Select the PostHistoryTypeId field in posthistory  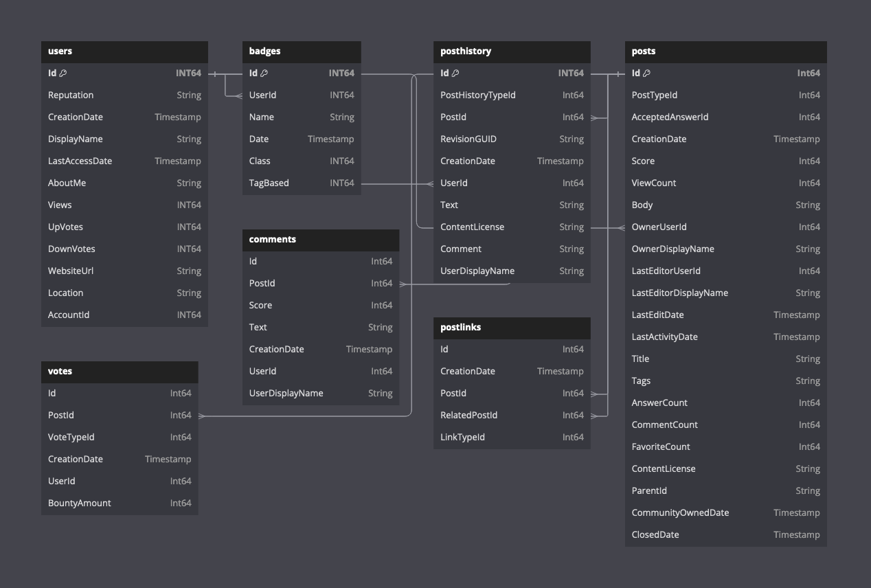tap(511, 95)
